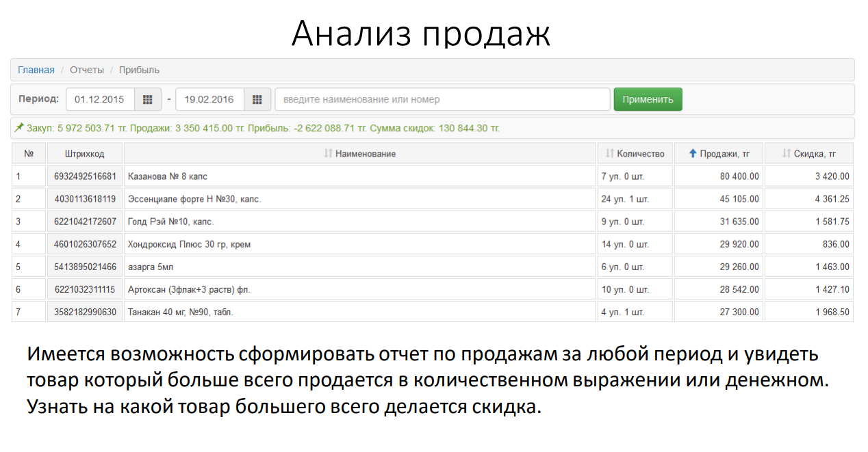Click barcode 4030113618119 cell

[86, 199]
